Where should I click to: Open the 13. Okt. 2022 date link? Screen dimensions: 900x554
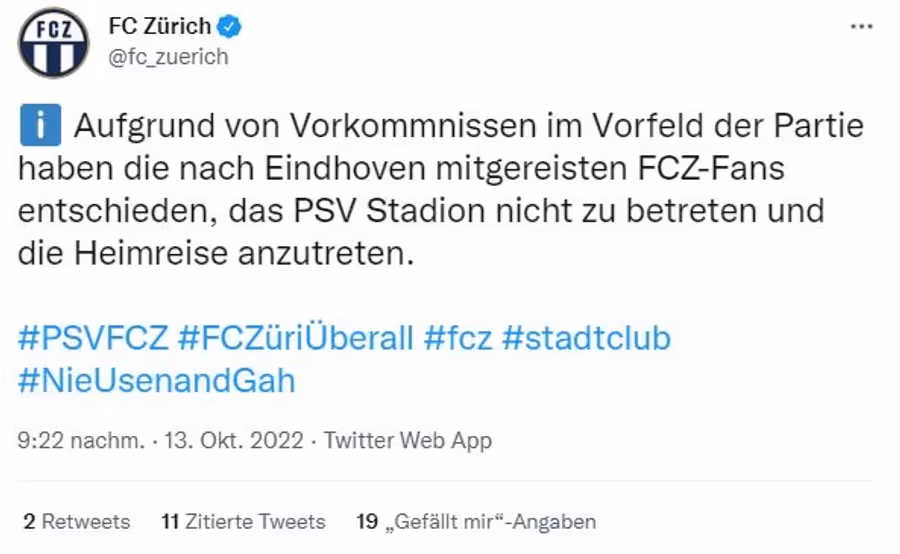tap(234, 440)
